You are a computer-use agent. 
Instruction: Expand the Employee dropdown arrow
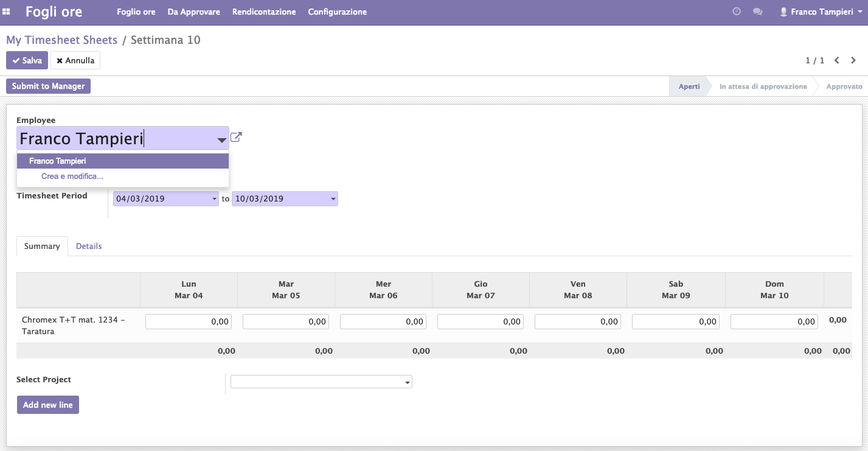[221, 140]
